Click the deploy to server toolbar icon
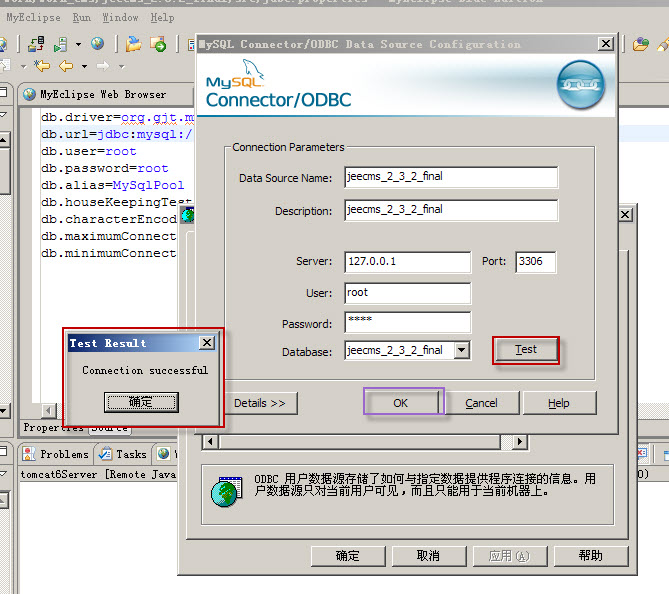 coord(36,44)
